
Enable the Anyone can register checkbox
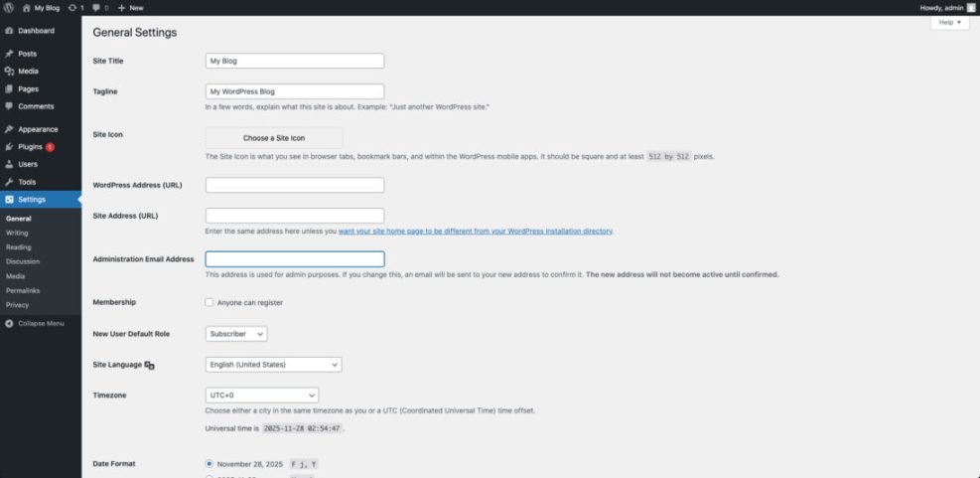pyautogui.click(x=210, y=302)
